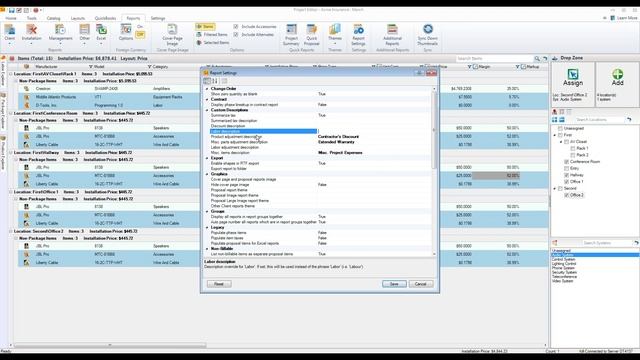
Task: Toggle the Office 2 checkbox
Action: [x=567, y=195]
